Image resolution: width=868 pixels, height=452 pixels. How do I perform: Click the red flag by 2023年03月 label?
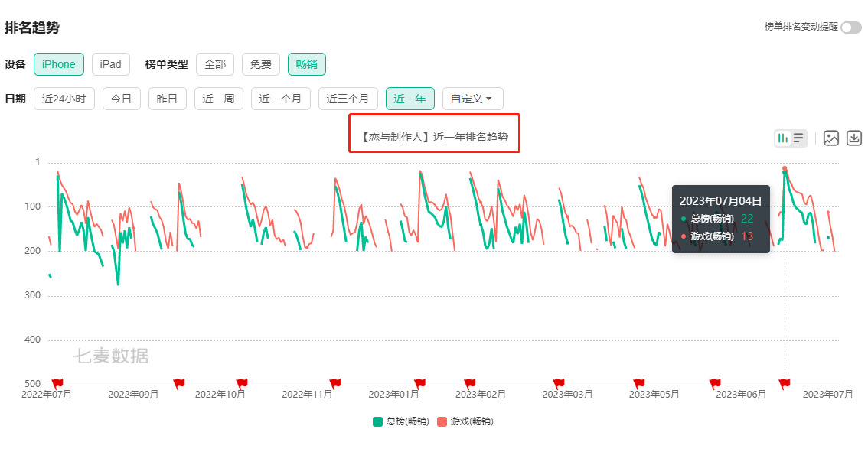point(559,383)
